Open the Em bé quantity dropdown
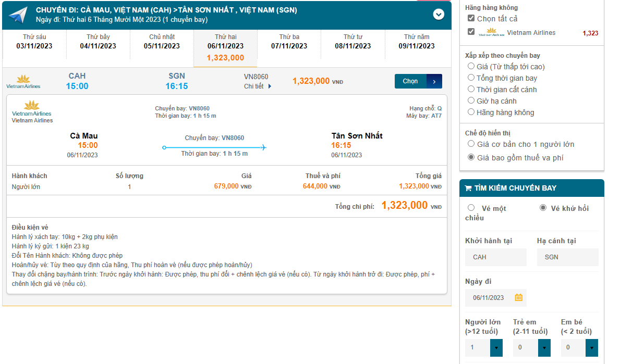This screenshot has width=620, height=364. (591, 347)
